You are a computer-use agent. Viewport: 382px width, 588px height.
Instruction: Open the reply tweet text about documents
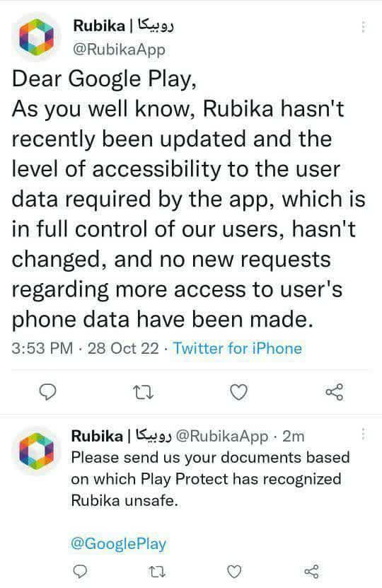pos(210,479)
